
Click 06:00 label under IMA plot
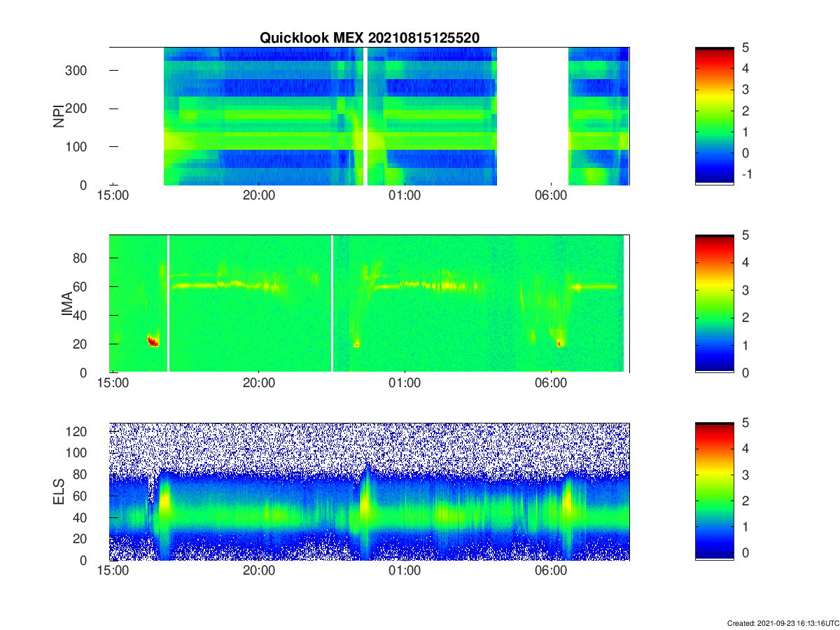point(551,384)
